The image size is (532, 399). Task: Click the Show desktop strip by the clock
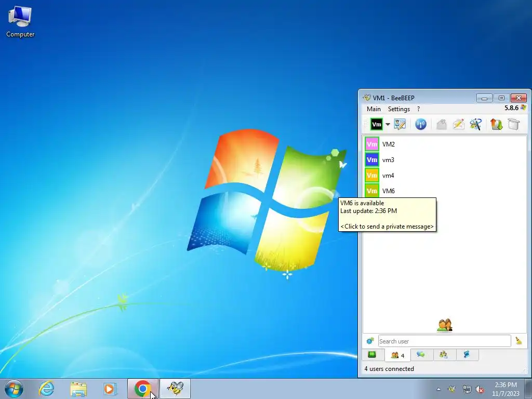tap(528, 389)
